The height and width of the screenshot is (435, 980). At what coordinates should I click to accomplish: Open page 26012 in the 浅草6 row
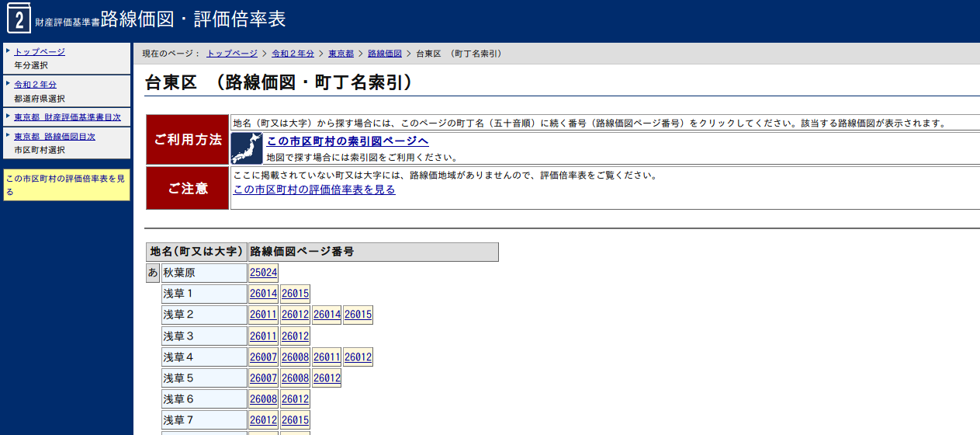tap(295, 398)
